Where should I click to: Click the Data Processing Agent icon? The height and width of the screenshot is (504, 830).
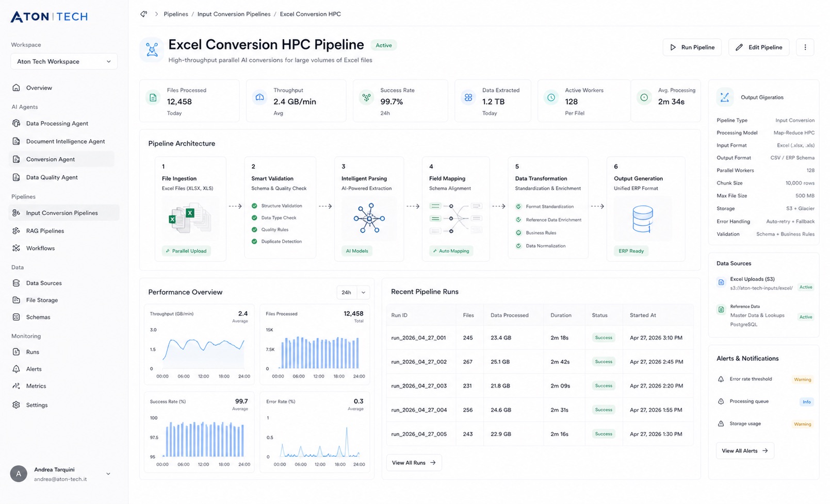coord(16,123)
